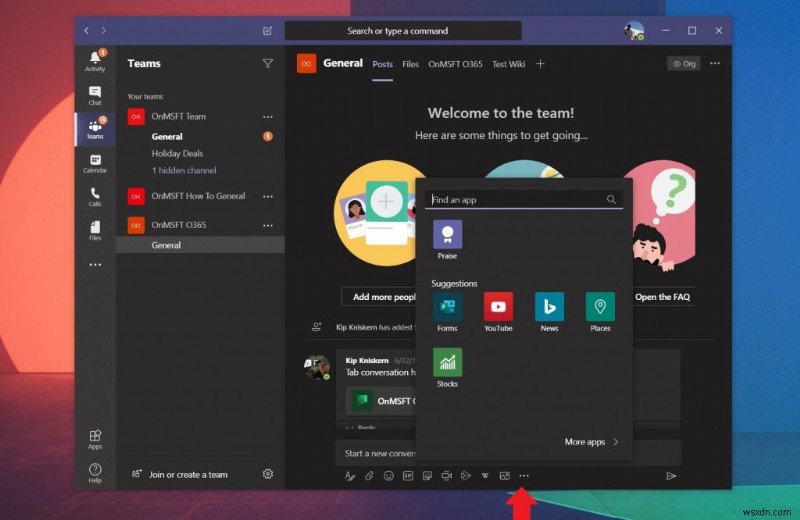Click Add more people button
Viewport: 800px width, 520px height.
click(379, 297)
